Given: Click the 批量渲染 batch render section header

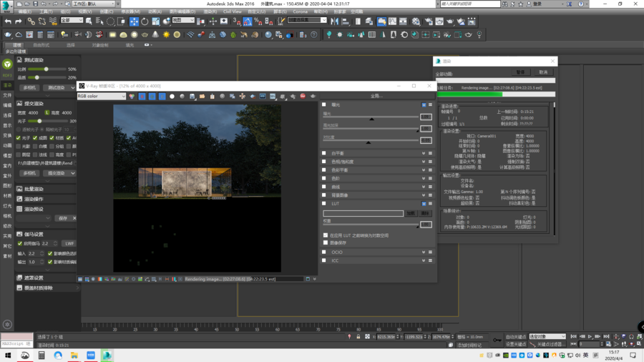Looking at the screenshot, I should coord(46,189).
